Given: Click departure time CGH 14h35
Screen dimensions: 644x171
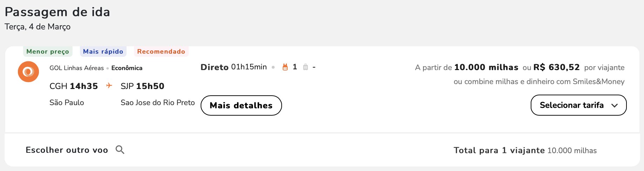Looking at the screenshot, I should click(x=74, y=86).
